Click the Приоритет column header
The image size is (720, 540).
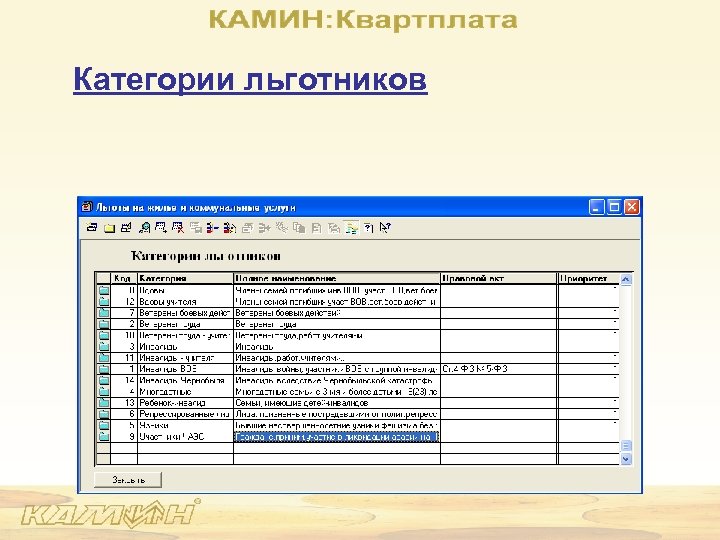pyautogui.click(x=589, y=278)
